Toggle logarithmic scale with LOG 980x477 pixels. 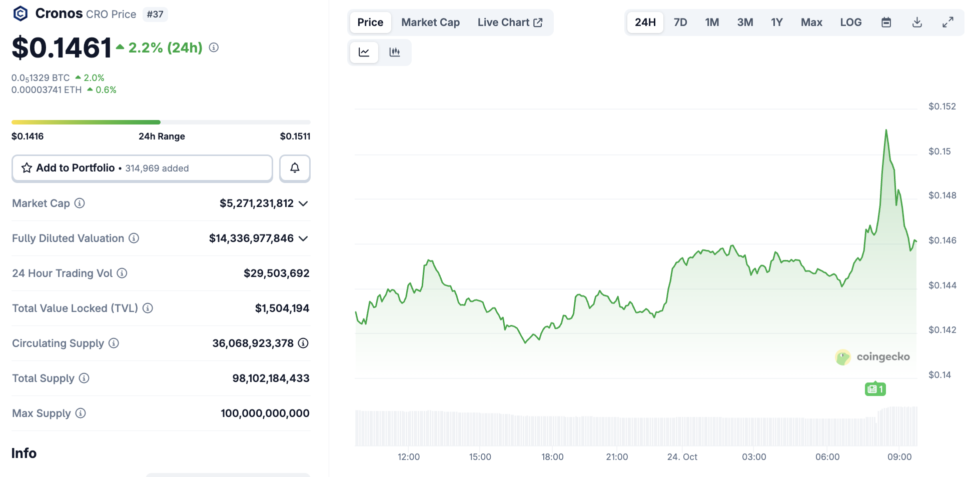click(850, 22)
